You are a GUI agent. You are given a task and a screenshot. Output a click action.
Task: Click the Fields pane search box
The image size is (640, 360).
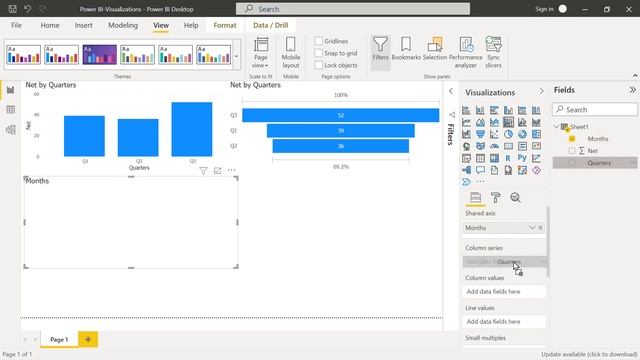point(595,109)
